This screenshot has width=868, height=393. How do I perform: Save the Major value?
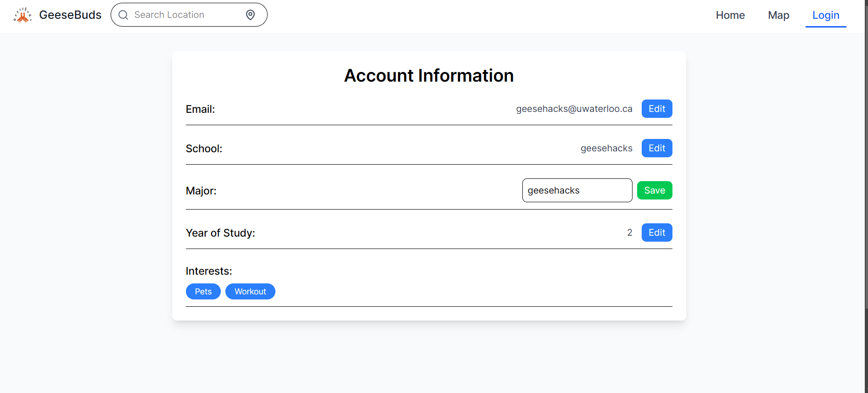coord(654,190)
